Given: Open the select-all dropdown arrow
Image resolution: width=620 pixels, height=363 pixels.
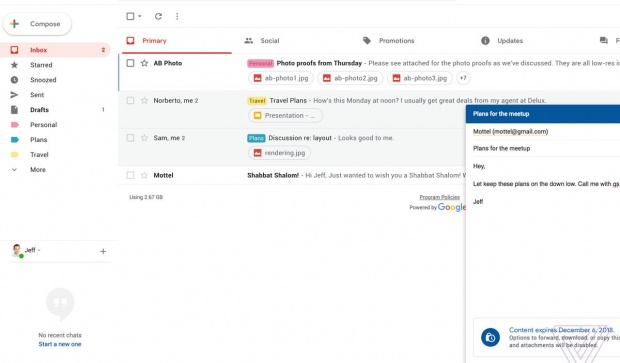Looking at the screenshot, I should [x=140, y=16].
